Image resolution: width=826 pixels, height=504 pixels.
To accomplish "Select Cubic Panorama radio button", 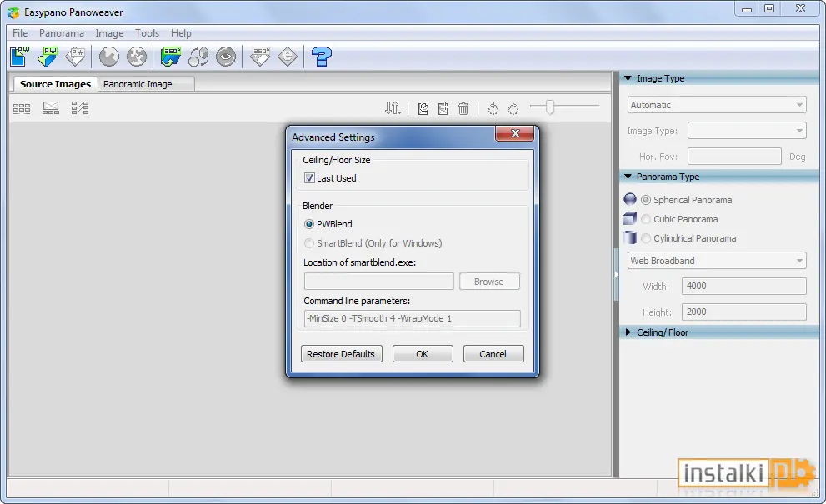I will pyautogui.click(x=646, y=219).
